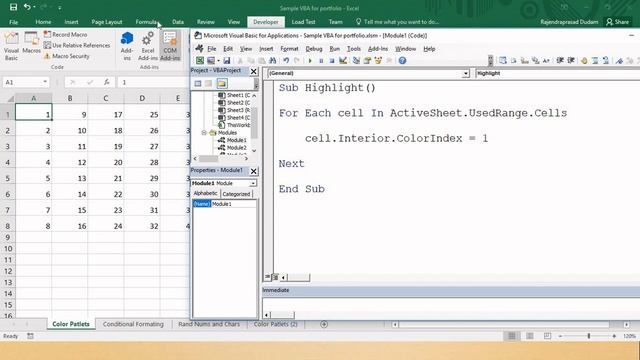Collapse the Modules folder in project tree
The width and height of the screenshot is (640, 360).
click(x=204, y=133)
